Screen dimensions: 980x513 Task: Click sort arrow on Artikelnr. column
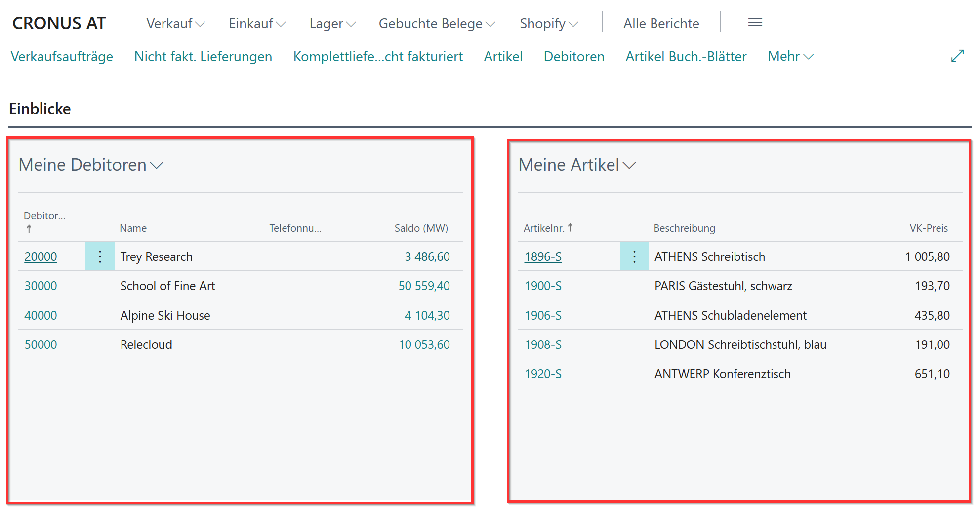pyautogui.click(x=570, y=228)
